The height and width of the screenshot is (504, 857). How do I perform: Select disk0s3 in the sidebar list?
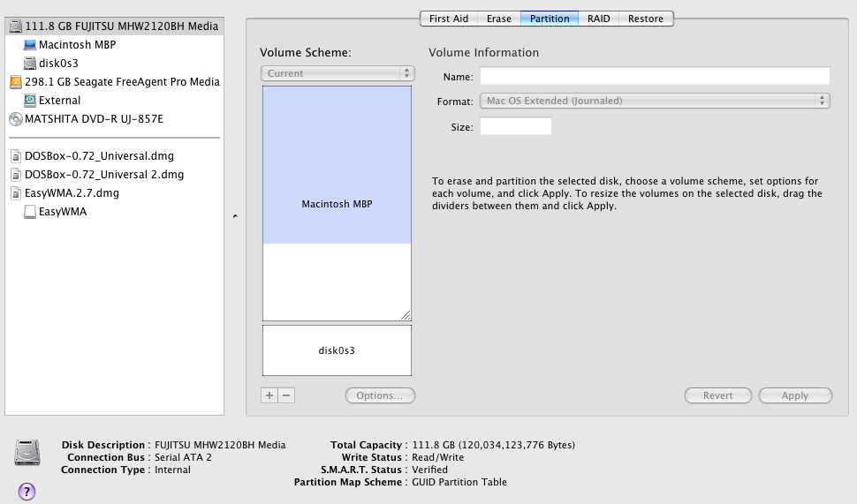[114, 64]
